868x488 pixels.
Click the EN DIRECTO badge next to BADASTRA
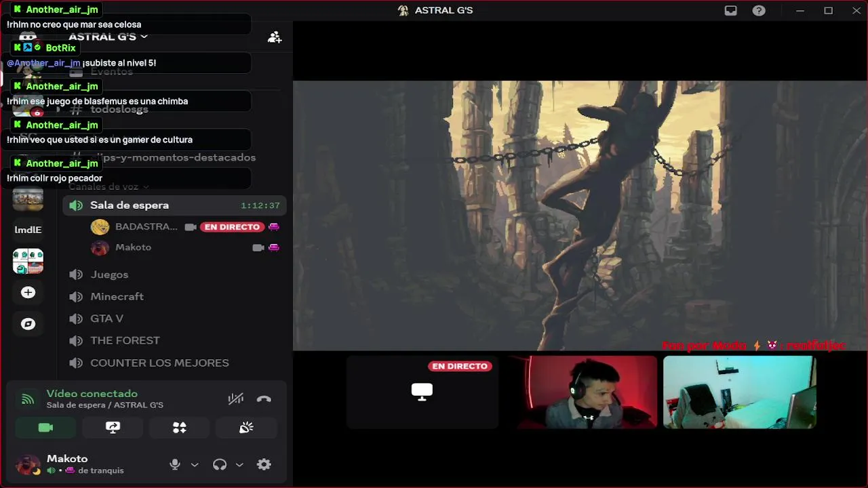(232, 227)
